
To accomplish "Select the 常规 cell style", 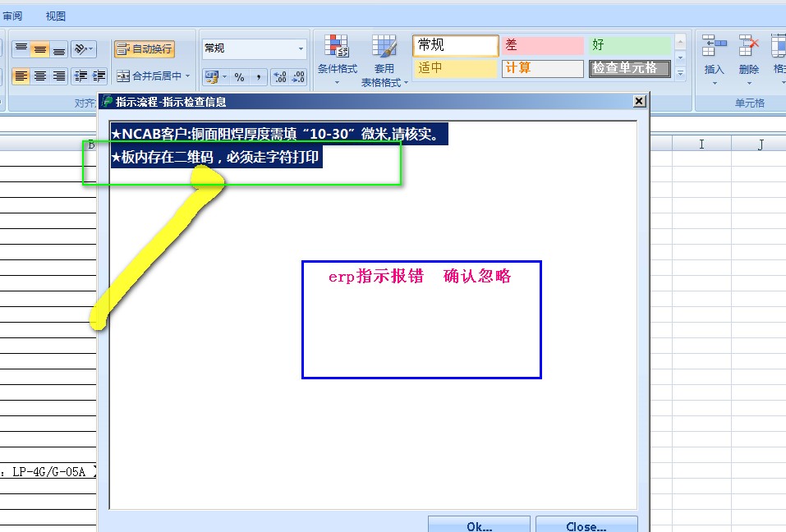I will pyautogui.click(x=456, y=45).
